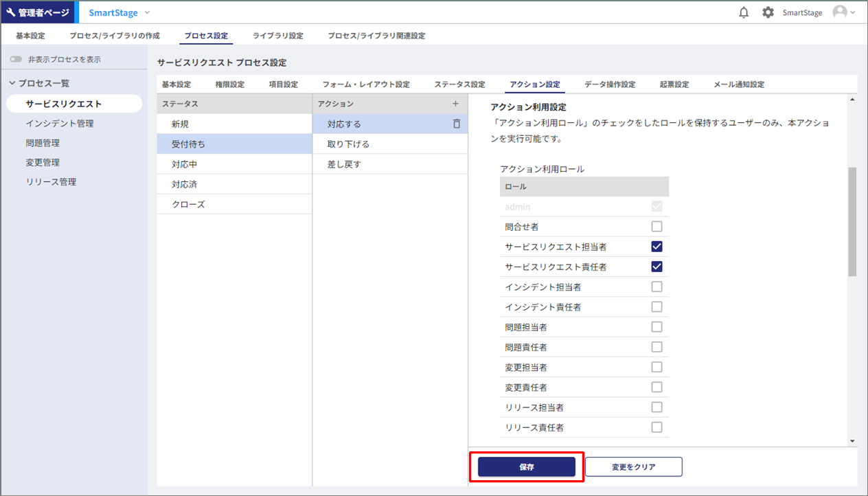868x496 pixels.
Task: Uncheck サービスリクエスト担当者 role checkbox
Action: [656, 247]
